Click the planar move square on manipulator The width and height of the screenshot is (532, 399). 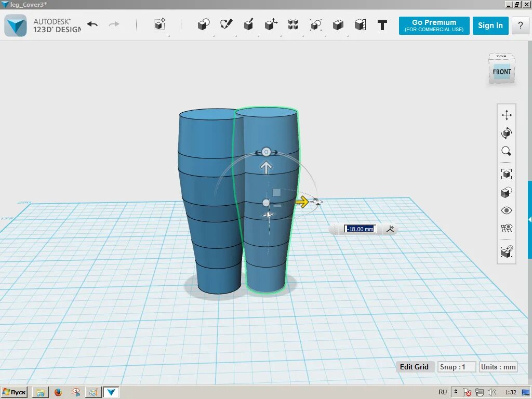276,192
